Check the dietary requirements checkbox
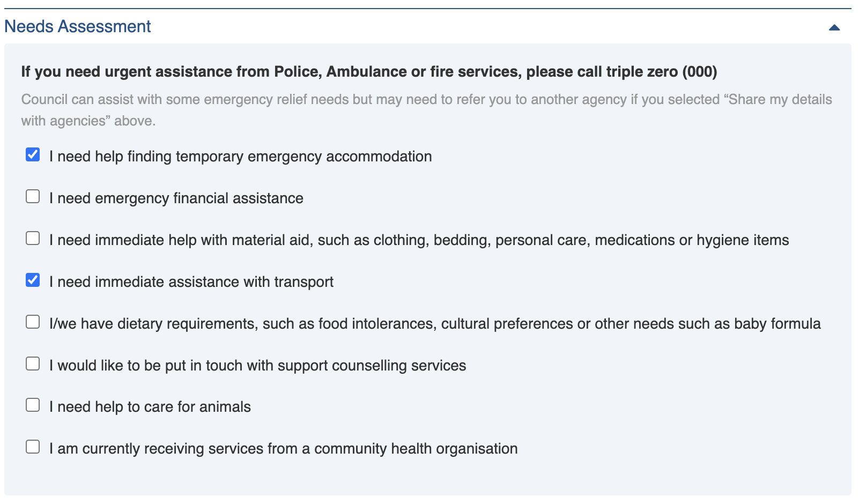 tap(33, 322)
